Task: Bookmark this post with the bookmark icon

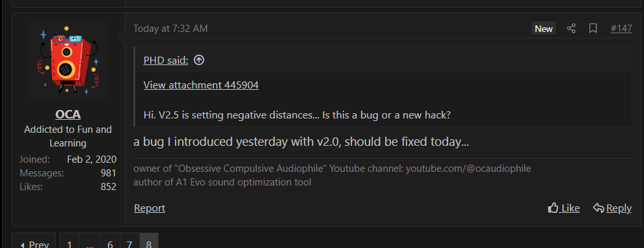Action: click(x=593, y=29)
